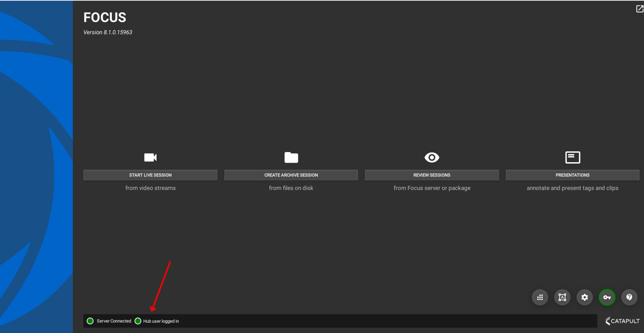Screen dimensions: 644x333
Task: Open the grid apps icon at bottom right
Action: (x=540, y=297)
